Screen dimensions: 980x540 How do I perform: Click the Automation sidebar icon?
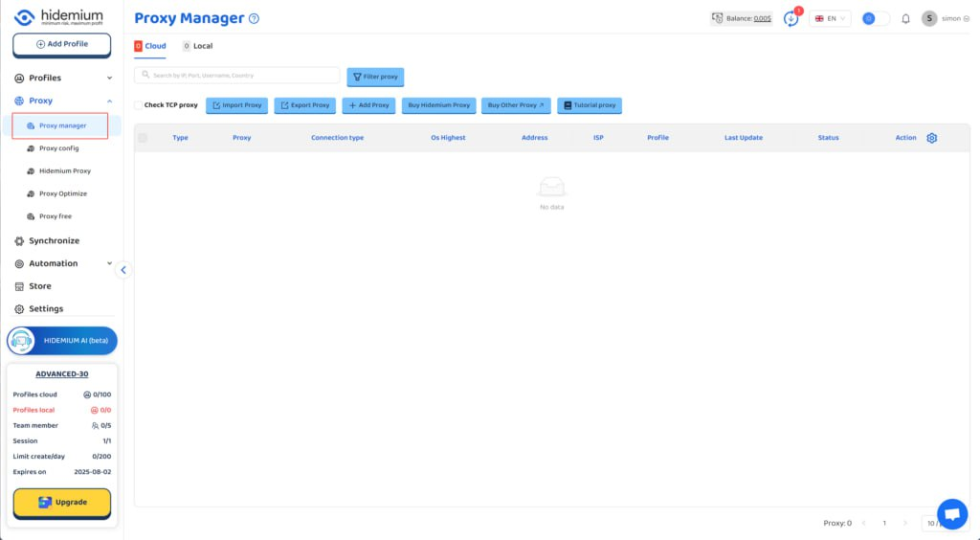[x=19, y=263]
